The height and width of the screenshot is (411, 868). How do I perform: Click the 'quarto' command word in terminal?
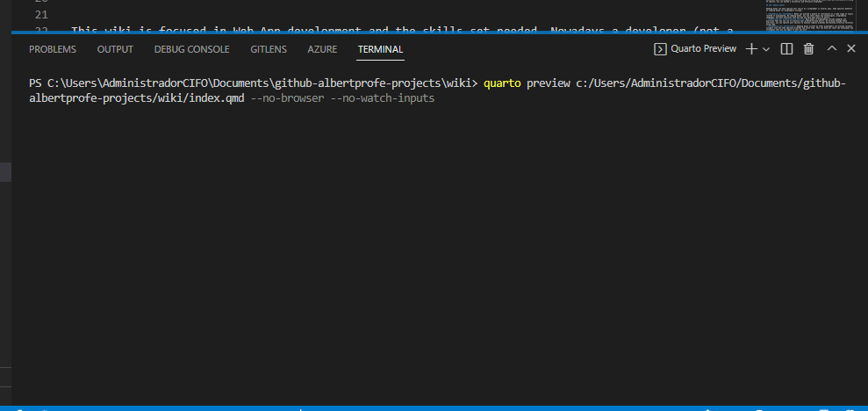click(502, 83)
